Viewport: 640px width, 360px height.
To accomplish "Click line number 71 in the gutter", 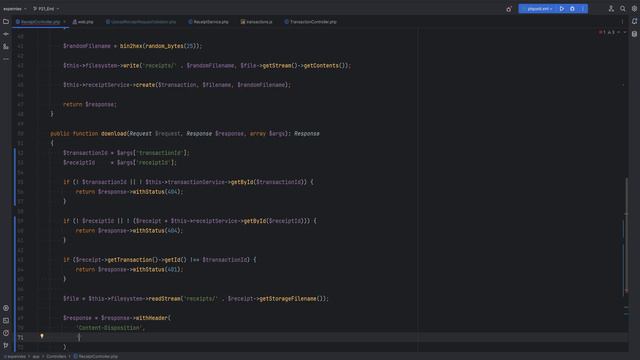I will [20, 338].
